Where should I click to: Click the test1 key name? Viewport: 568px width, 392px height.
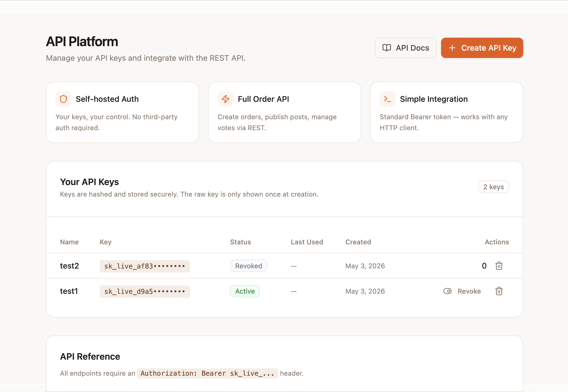click(69, 291)
